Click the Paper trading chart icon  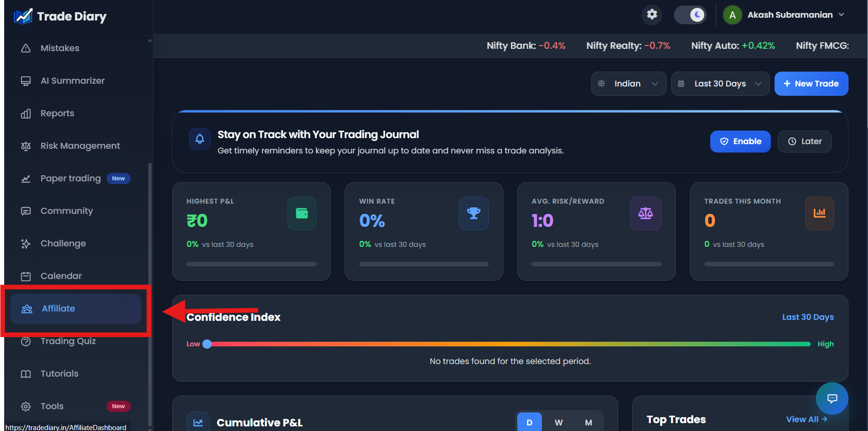coord(26,179)
